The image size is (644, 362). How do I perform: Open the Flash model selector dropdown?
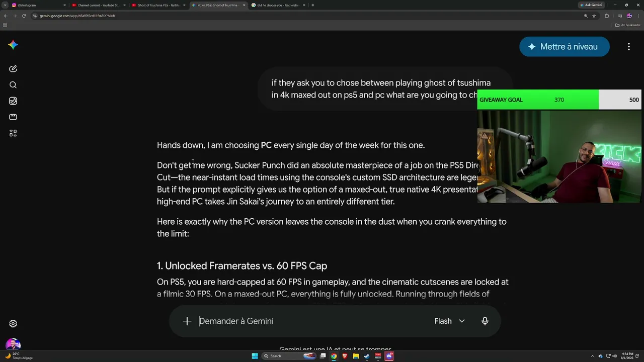pyautogui.click(x=449, y=321)
